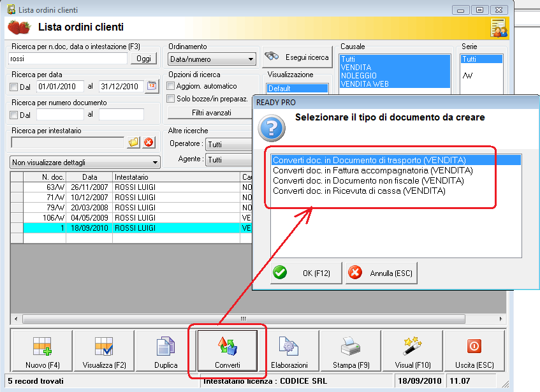
Task: Click the scroll right arrow of order grid
Action: tap(500, 319)
